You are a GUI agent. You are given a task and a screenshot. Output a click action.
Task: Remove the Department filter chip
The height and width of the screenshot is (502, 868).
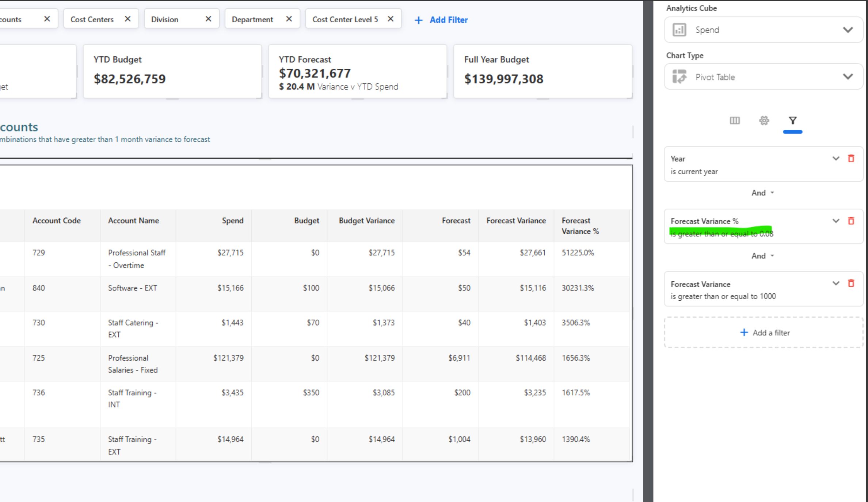coord(289,19)
